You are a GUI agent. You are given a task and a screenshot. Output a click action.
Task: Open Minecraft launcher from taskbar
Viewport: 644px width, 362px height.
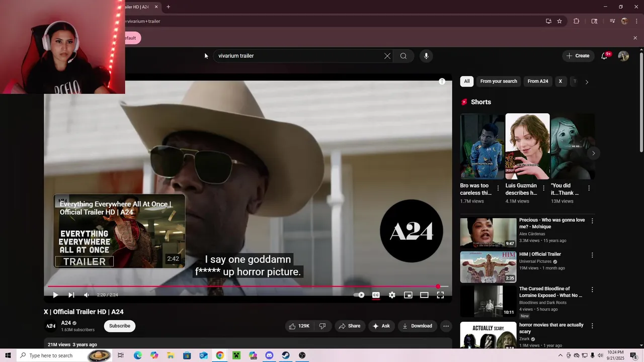236,355
